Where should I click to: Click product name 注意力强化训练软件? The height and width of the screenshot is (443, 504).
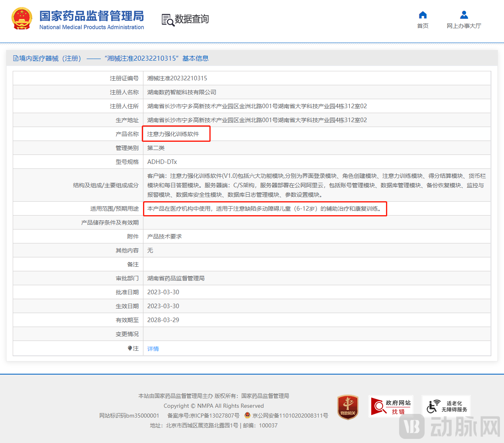173,134
